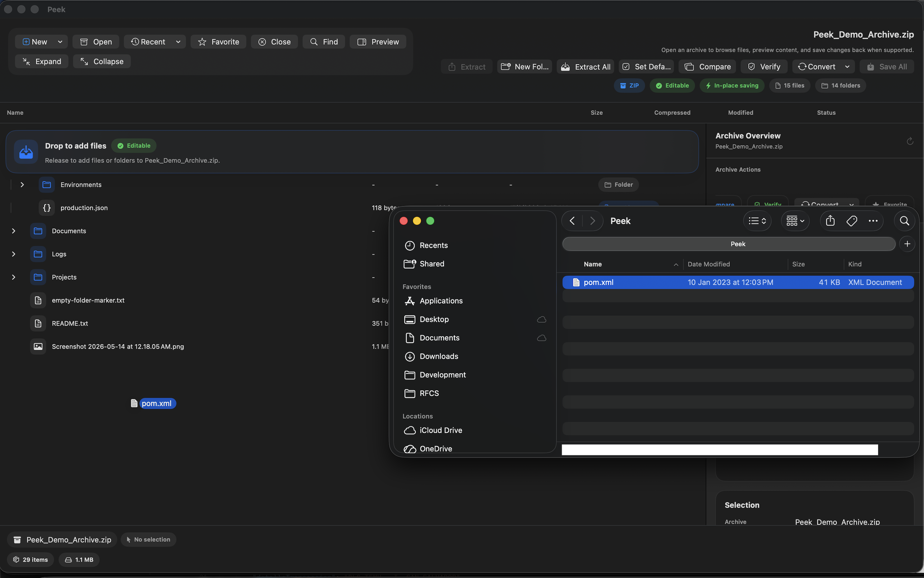This screenshot has width=924, height=578.
Task: Sort by the Modified column header
Action: [x=740, y=112]
